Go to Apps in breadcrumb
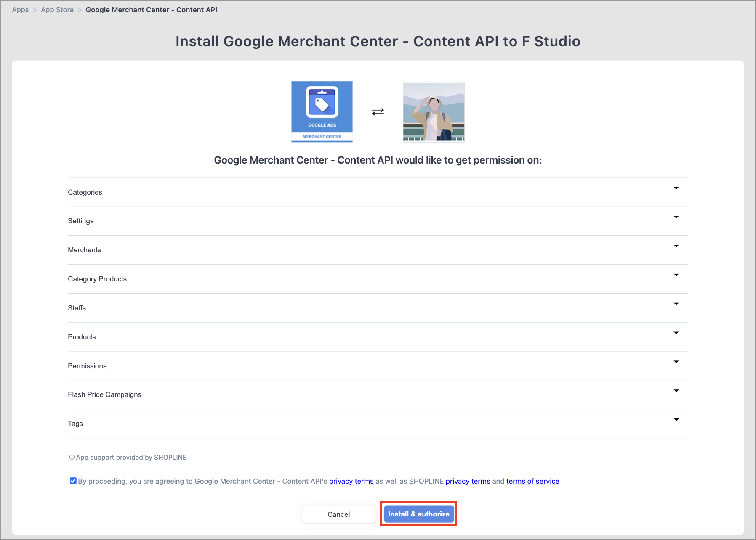 (20, 10)
